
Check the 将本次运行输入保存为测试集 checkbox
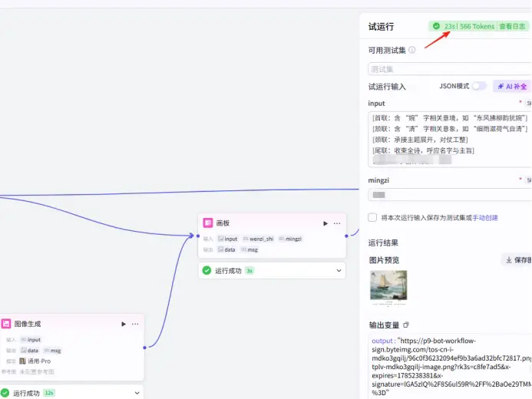coord(372,218)
